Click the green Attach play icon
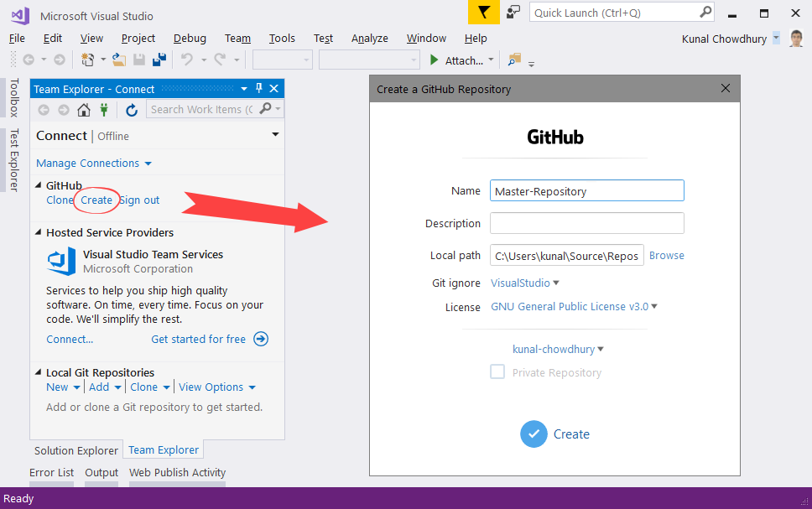This screenshot has height=509, width=812. 434,60
